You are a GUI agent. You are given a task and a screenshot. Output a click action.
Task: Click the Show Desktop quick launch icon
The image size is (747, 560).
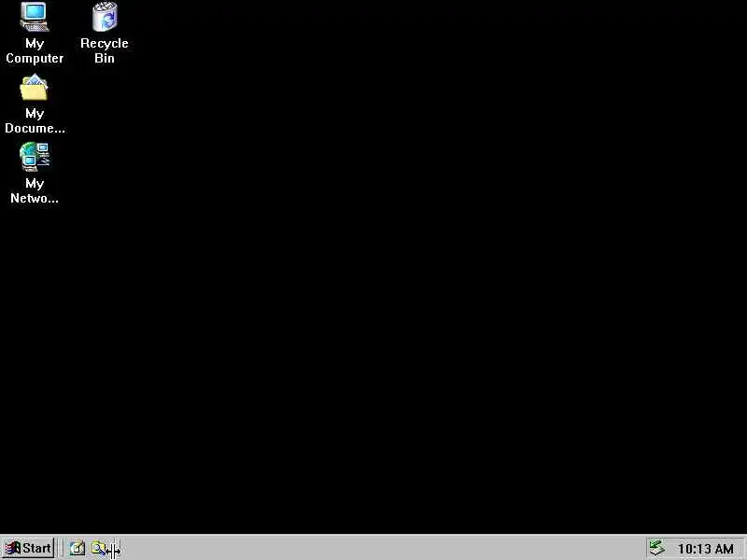tap(78, 549)
